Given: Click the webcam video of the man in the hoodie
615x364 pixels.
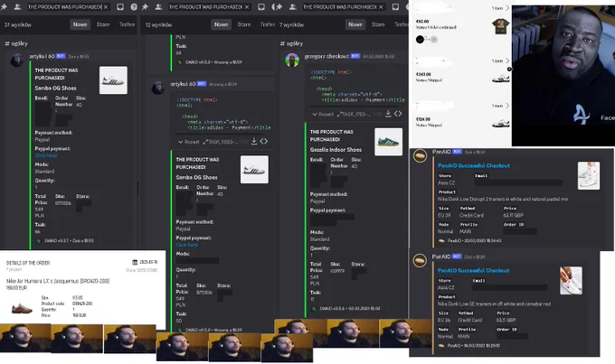Looking at the screenshot, I should [x=563, y=76].
